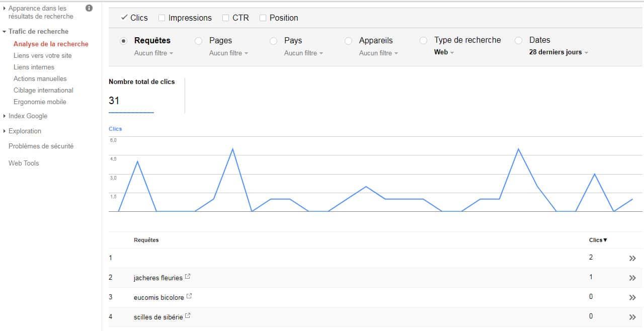Open the 28 derniers jours dropdown
The height and width of the screenshot is (331, 644).
(558, 52)
